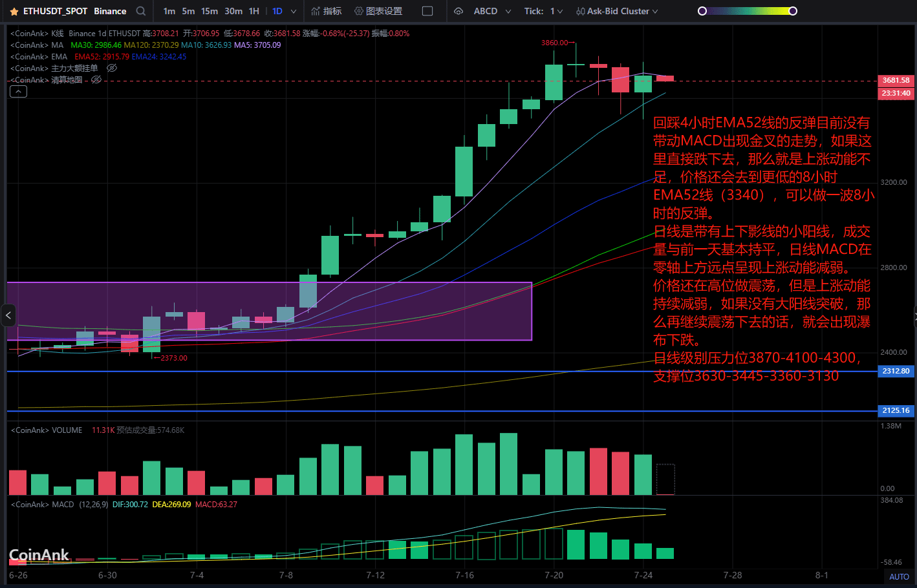Screen dimensions: 917x588
Task: Click the cloud save icon beside ABCD
Action: point(458,11)
